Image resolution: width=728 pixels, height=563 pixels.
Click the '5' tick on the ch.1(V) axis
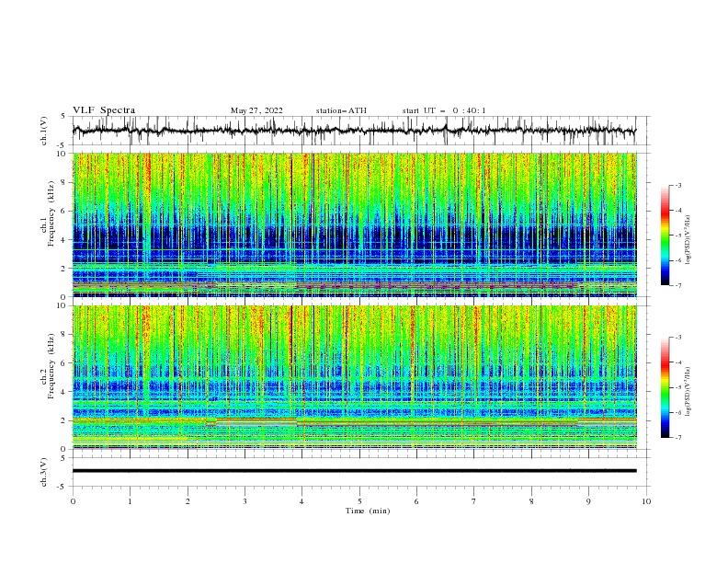[x=63, y=117]
